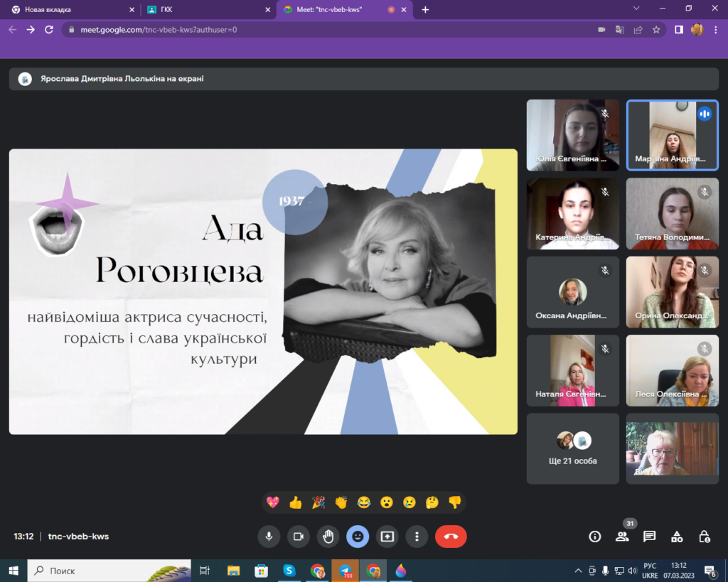Click the Ада Роговцева presentation slide
Screen dimensions: 728x582
point(263,291)
